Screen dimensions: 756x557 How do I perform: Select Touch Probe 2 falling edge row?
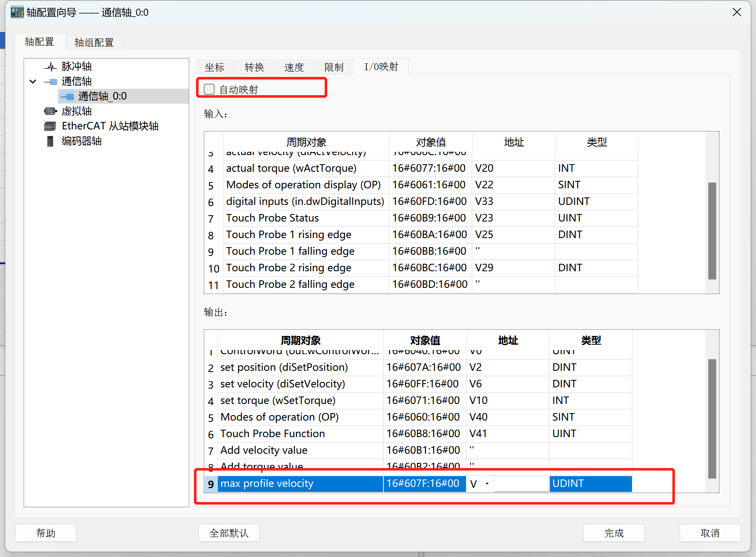(x=421, y=285)
